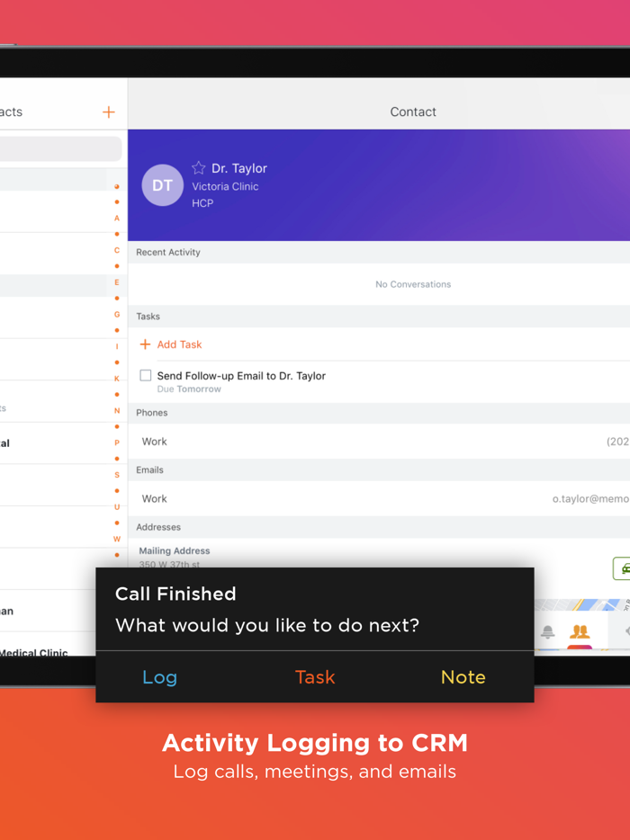The width and height of the screenshot is (630, 840).
Task: Choose Log in the Call Finished prompt
Action: (160, 677)
